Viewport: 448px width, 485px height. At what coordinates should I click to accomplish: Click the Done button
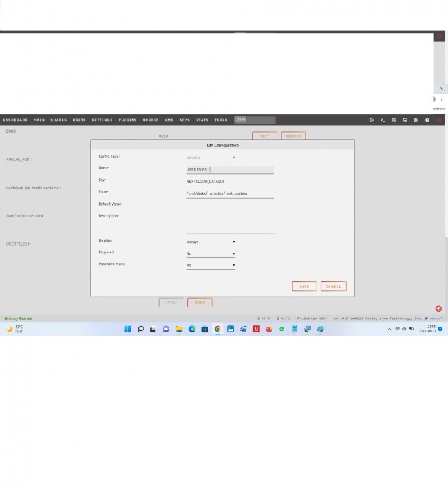pyautogui.click(x=200, y=303)
